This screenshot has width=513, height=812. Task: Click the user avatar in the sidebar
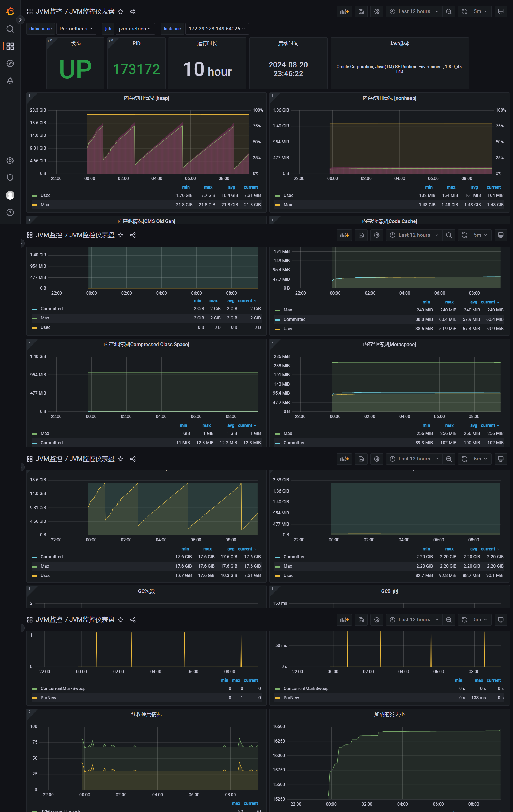coord(10,195)
